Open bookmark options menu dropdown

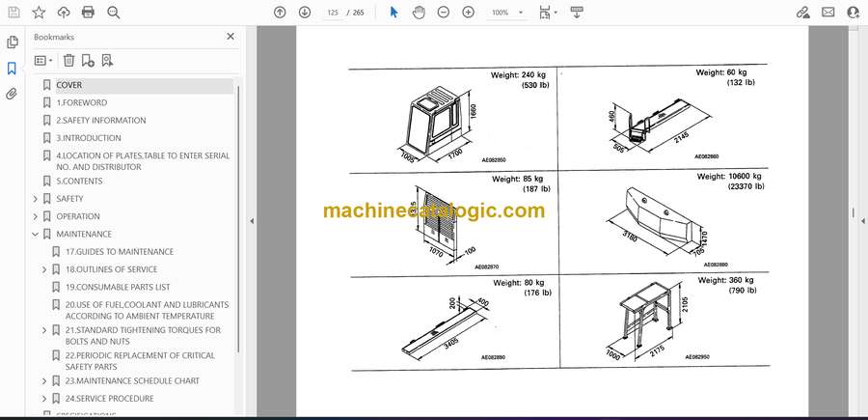point(43,61)
